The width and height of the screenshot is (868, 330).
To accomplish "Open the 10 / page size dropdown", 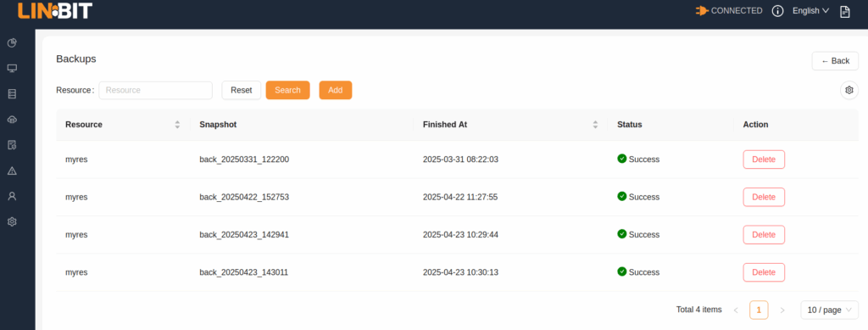I will tap(829, 310).
